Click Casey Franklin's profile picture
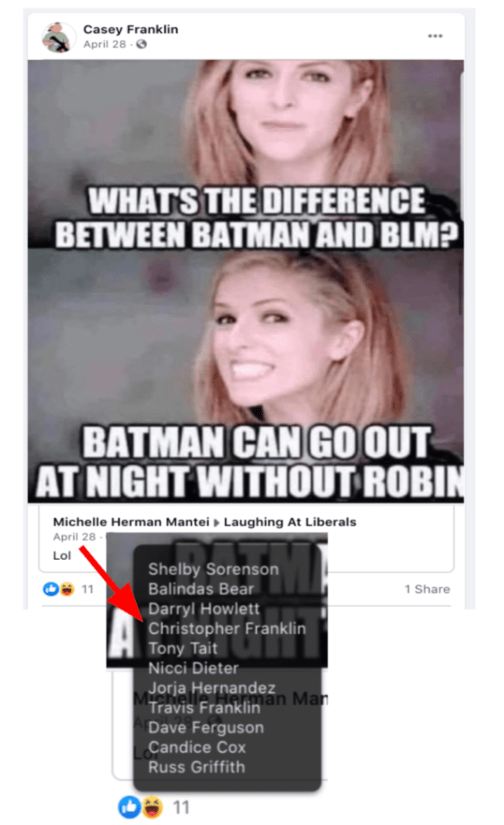 click(58, 36)
